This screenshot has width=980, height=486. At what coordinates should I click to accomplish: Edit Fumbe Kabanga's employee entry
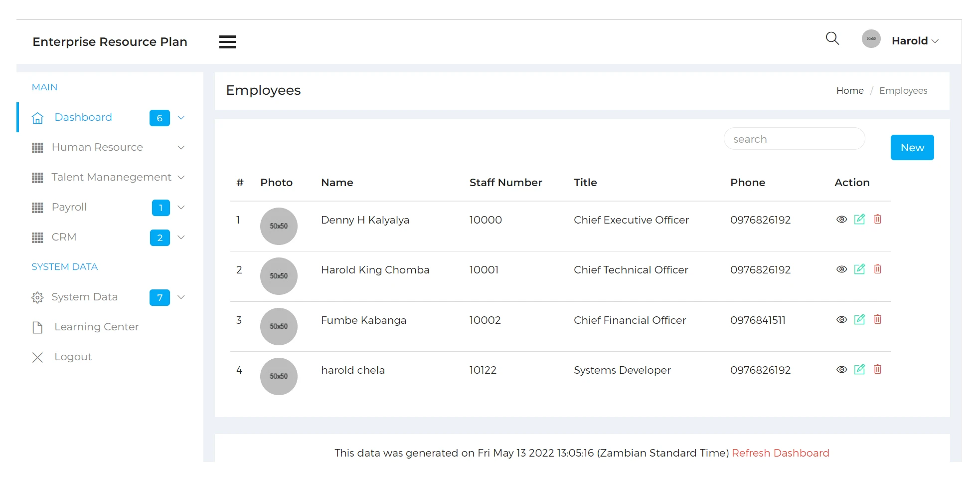coord(859,319)
